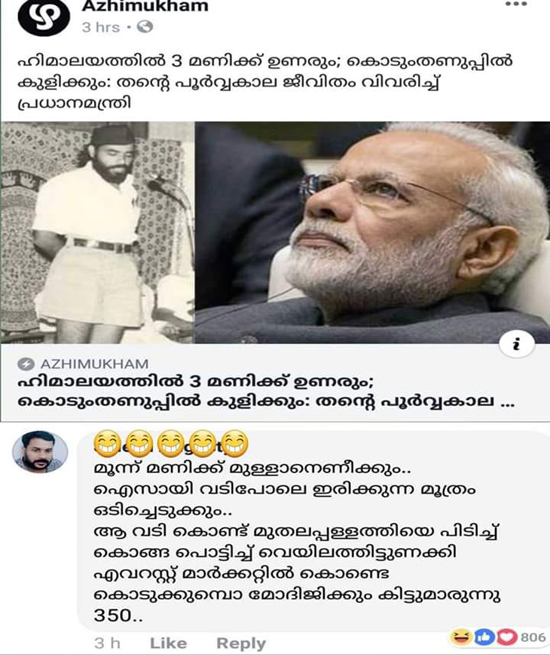Click the red heart love reaction icon
Screen dimensions: 550x655
click(x=506, y=637)
